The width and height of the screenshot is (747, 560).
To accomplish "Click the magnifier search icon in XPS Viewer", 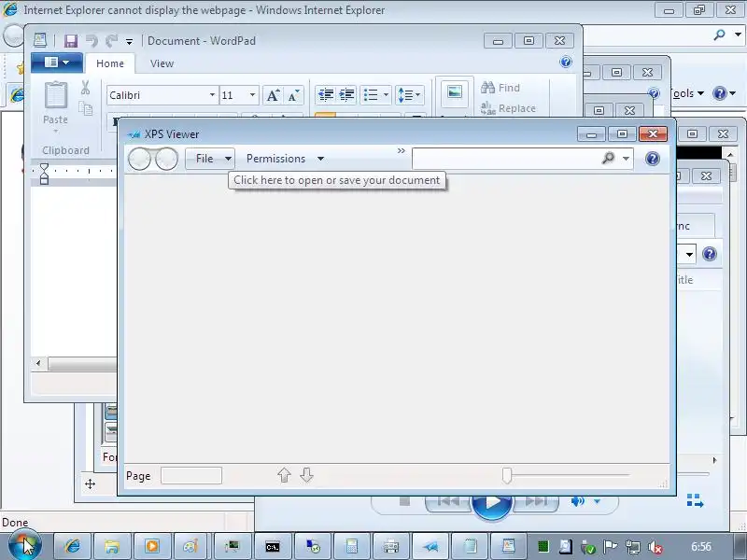I will [609, 158].
